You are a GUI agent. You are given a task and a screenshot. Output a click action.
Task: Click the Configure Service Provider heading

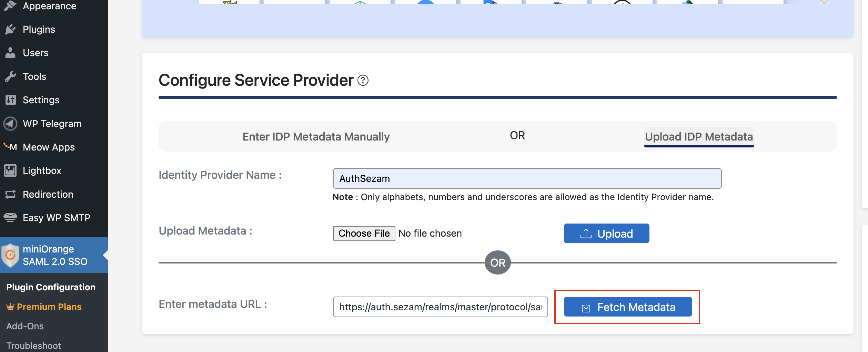[256, 80]
